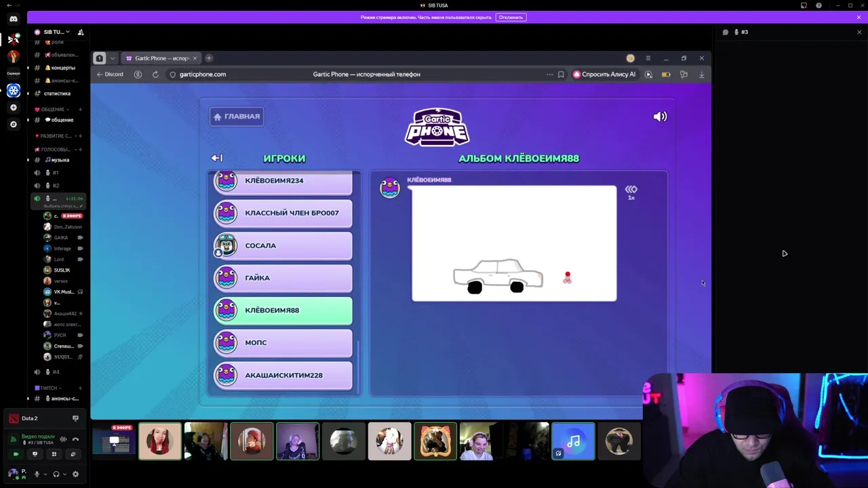This screenshot has width=868, height=488.
Task: Change the album playback speed 1x
Action: click(x=631, y=192)
